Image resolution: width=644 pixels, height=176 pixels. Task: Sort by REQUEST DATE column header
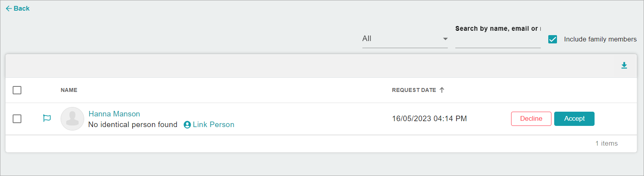(414, 90)
